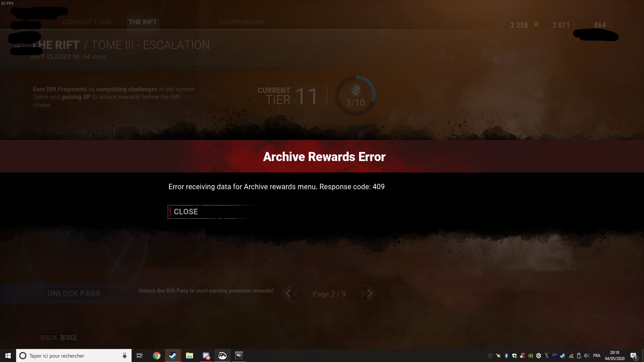The image size is (644, 362).
Task: Click the safely remove hardware USB icon
Action: [579, 356]
